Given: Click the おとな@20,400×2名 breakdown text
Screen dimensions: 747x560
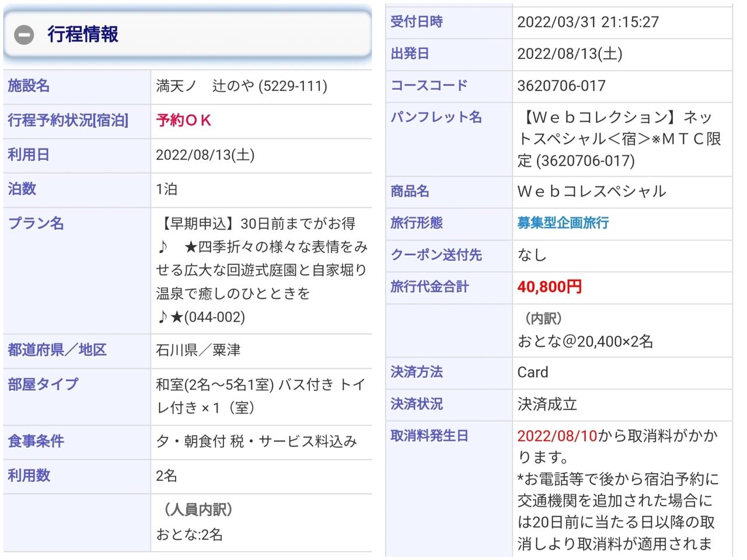Looking at the screenshot, I should coord(585,341).
